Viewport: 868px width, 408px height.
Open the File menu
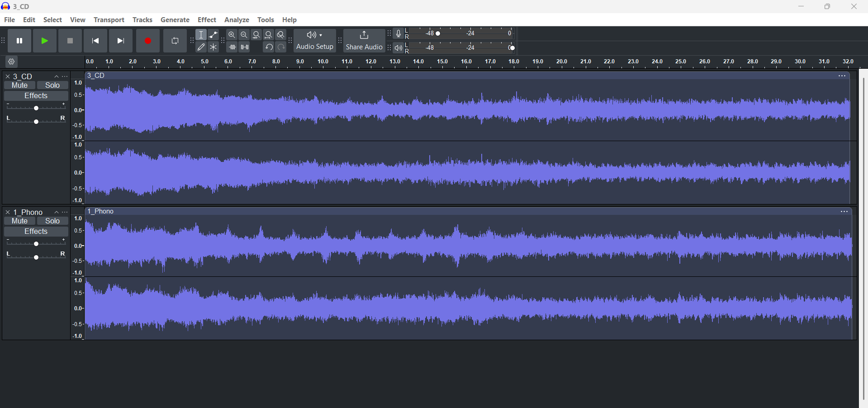point(9,20)
